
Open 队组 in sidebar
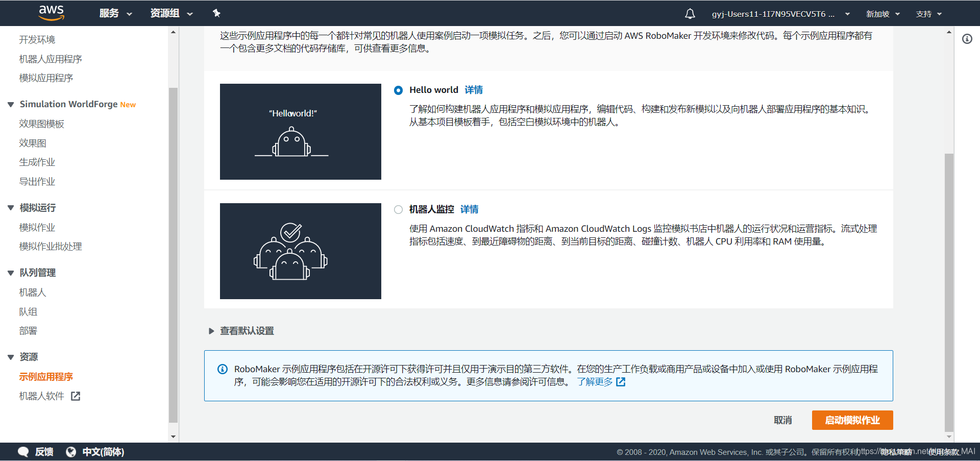[28, 312]
